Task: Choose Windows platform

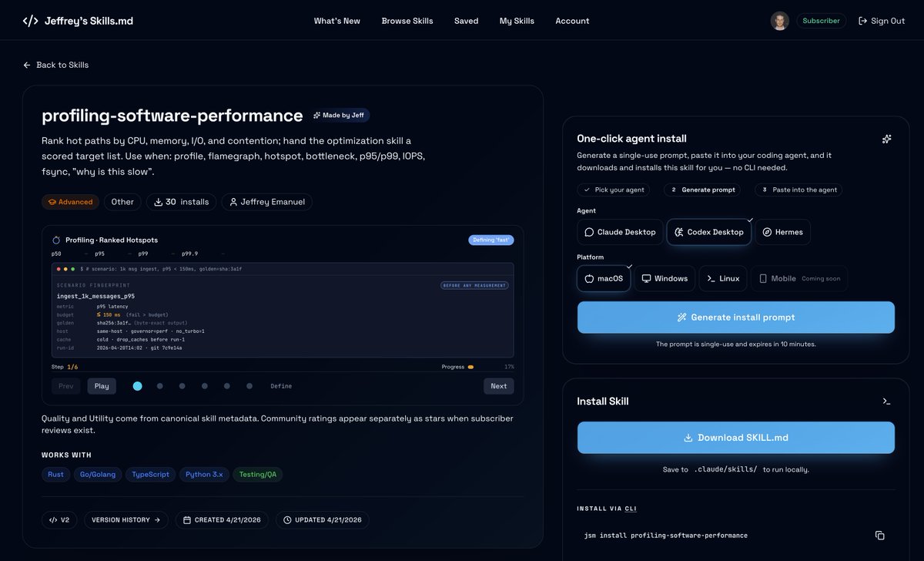Action: (665, 278)
